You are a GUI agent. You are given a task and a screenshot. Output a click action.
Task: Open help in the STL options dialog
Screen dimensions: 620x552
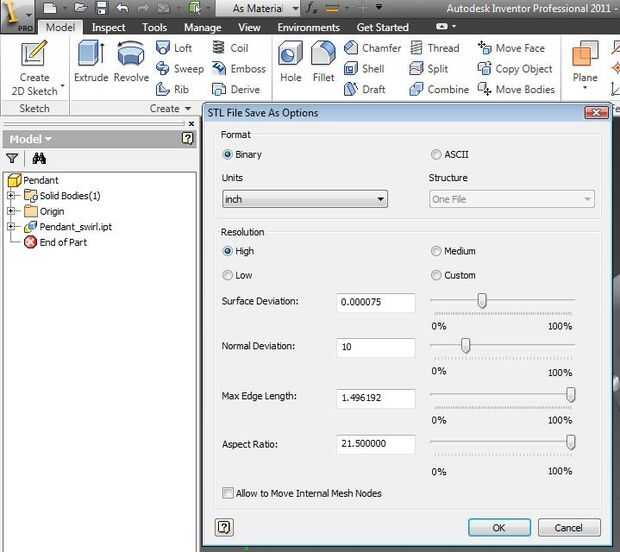coord(224,527)
